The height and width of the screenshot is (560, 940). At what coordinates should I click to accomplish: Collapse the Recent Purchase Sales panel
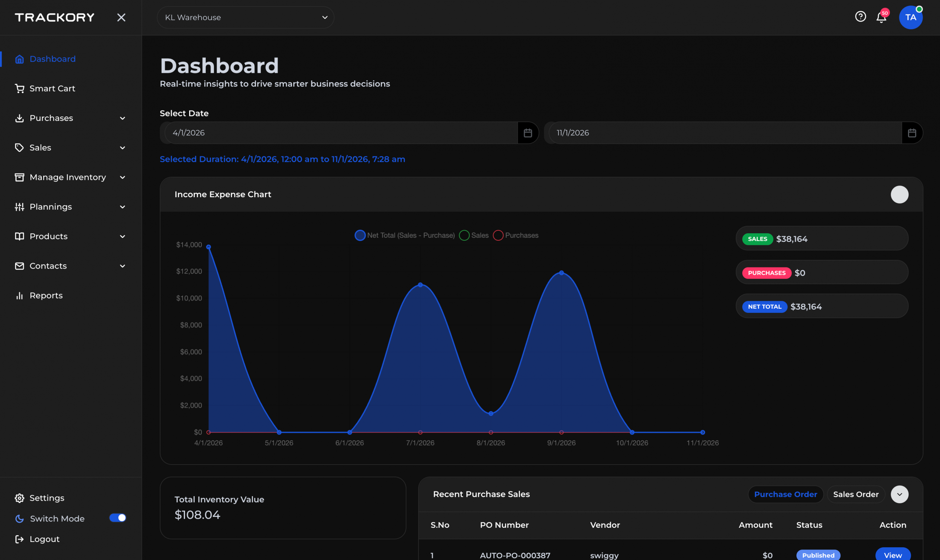[x=899, y=494]
